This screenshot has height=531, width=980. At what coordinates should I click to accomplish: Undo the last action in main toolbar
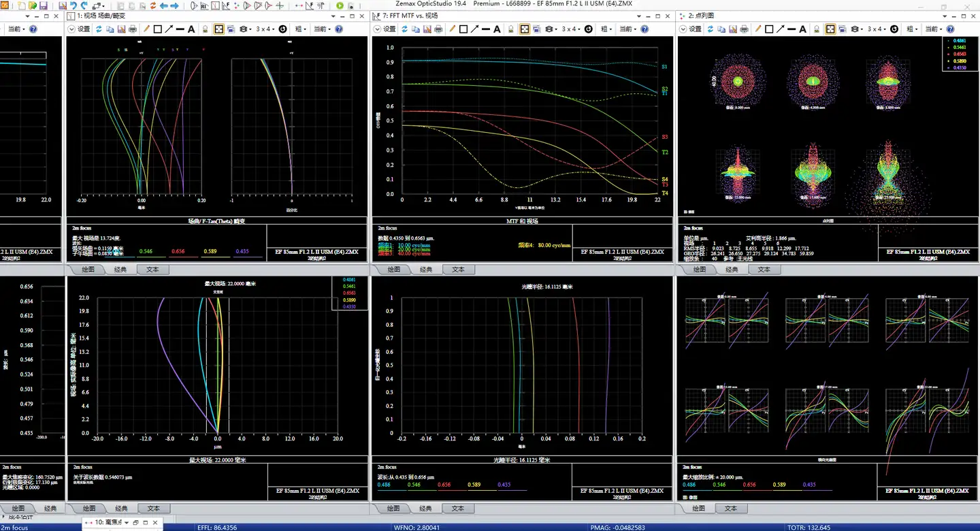click(73, 5)
